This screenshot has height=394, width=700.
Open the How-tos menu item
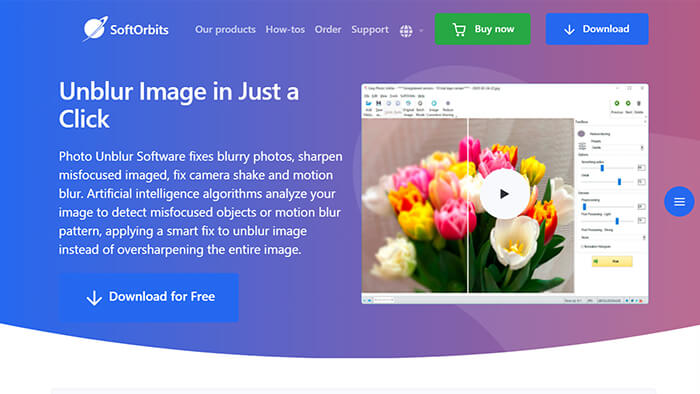click(285, 29)
